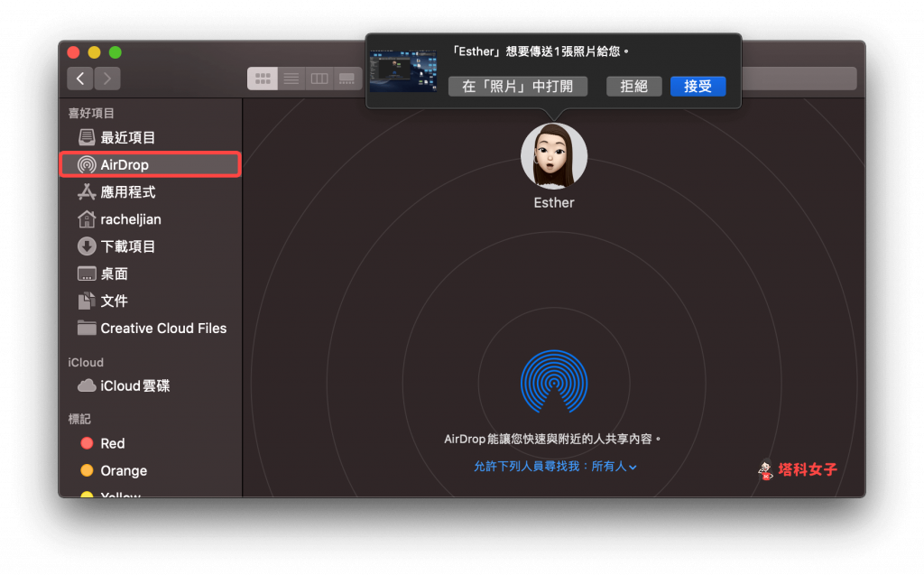Open the 下載項目 folder
Viewport: 924px width, 575px height.
click(x=127, y=246)
